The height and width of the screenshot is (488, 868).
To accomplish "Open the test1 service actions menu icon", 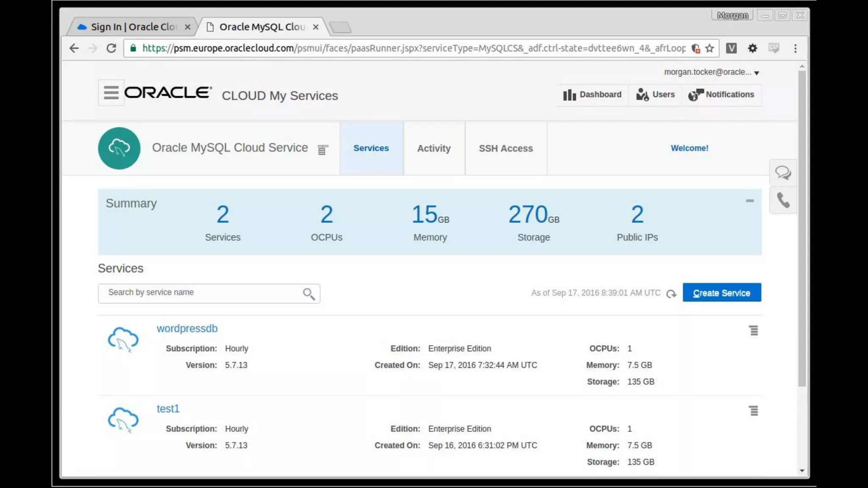I will (x=753, y=410).
